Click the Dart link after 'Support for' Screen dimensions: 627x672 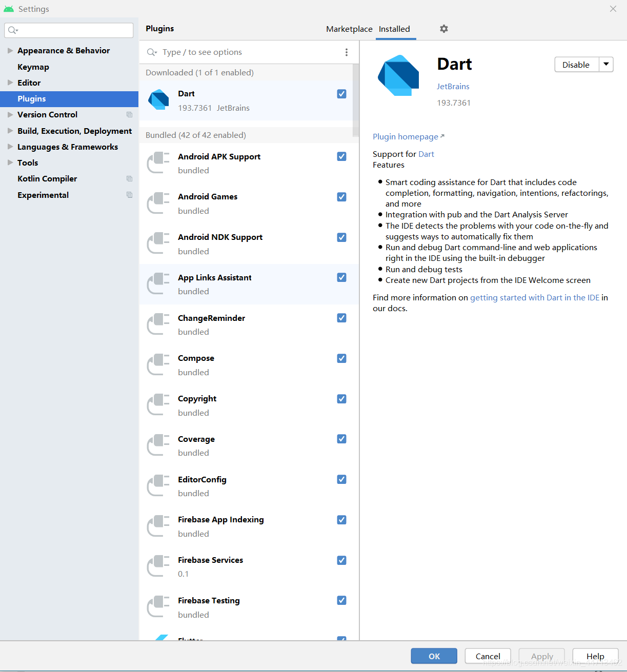[426, 154]
